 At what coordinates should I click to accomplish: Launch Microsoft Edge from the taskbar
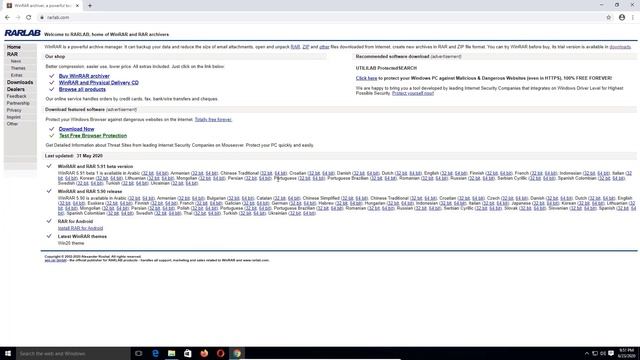[155, 353]
